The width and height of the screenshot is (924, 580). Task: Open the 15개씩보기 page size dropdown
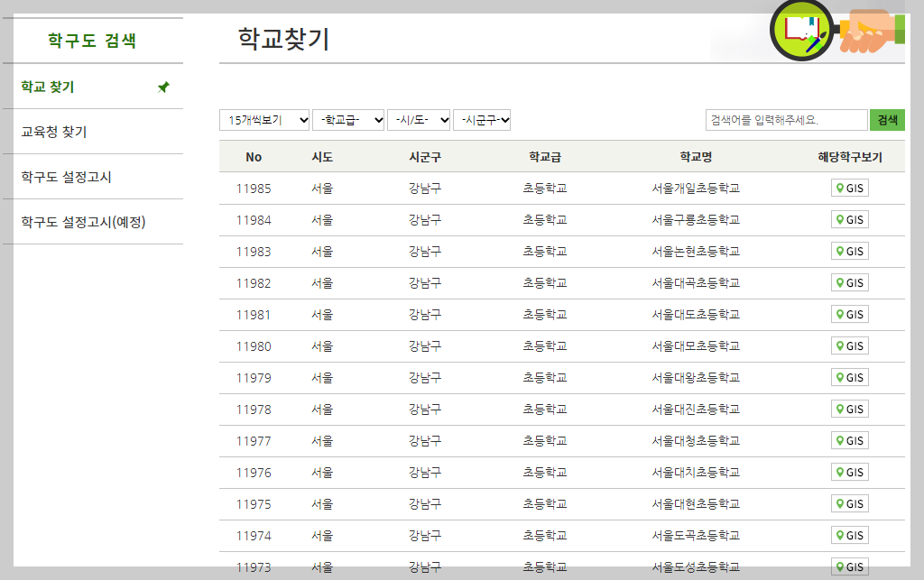[264, 120]
